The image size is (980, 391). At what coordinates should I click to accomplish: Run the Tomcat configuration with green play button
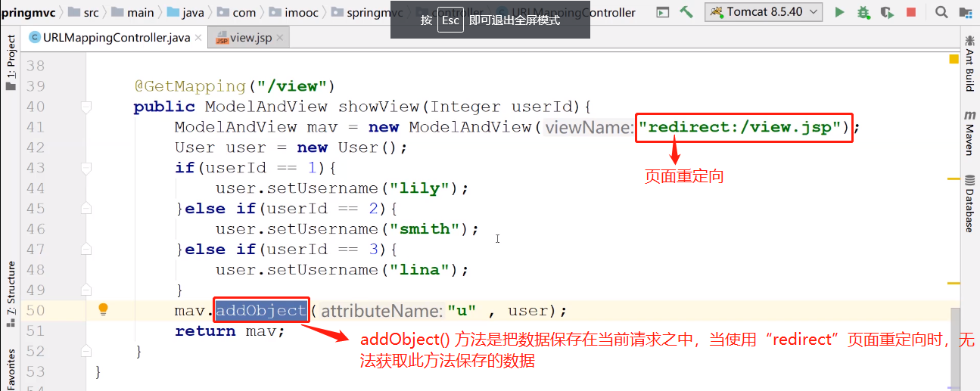coord(839,12)
